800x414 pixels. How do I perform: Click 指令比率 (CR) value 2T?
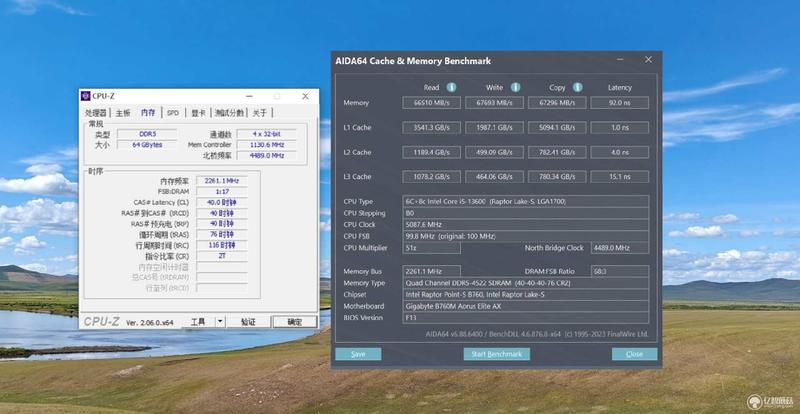pyautogui.click(x=221, y=256)
